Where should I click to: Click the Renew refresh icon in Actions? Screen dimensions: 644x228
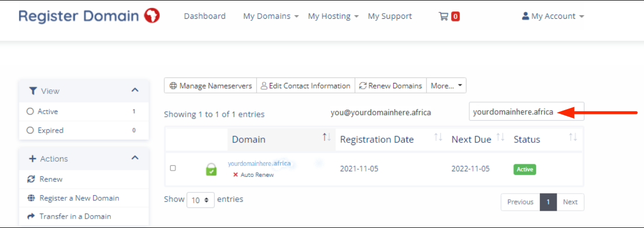(x=30, y=179)
